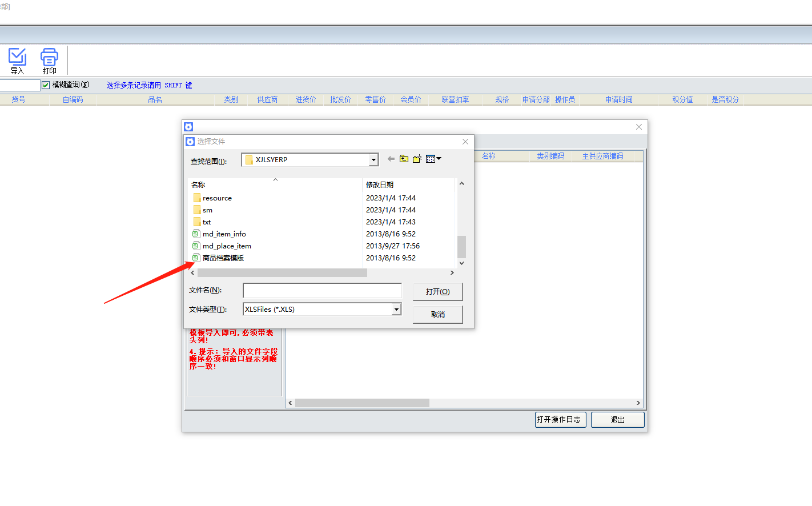
Task: Close the 选择文件 dialog
Action: point(465,142)
